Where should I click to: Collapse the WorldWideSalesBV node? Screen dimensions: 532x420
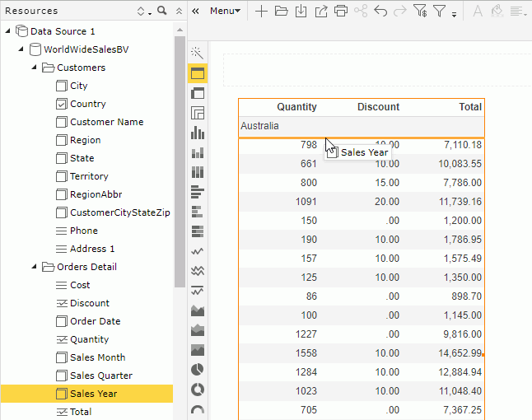point(21,49)
